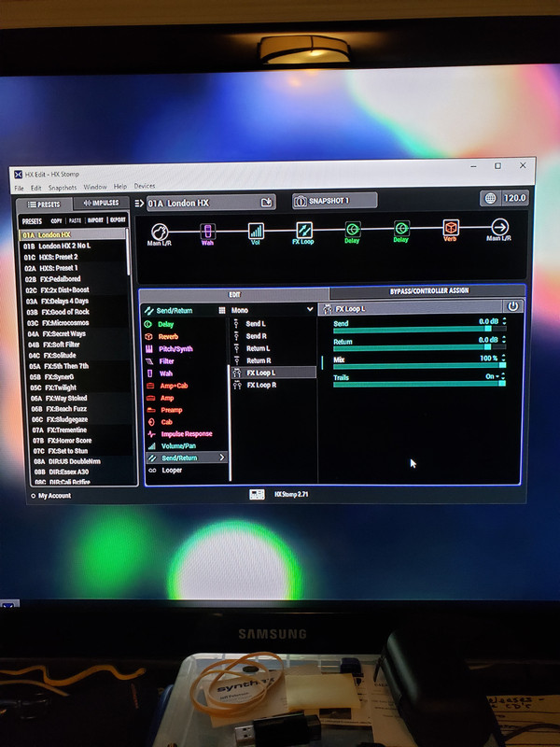560x747 pixels.
Task: Open the Devices menu
Action: [x=145, y=186]
